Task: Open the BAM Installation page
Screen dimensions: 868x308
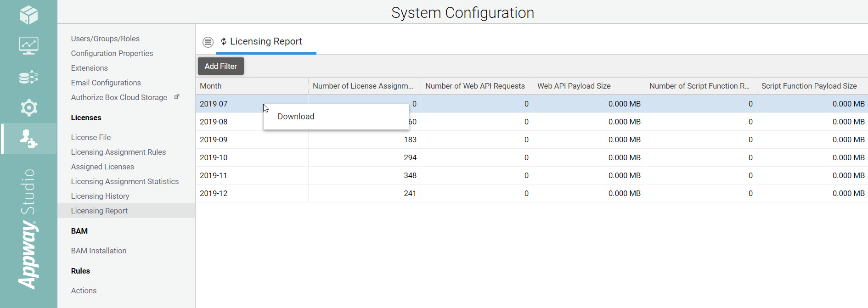Action: (99, 251)
